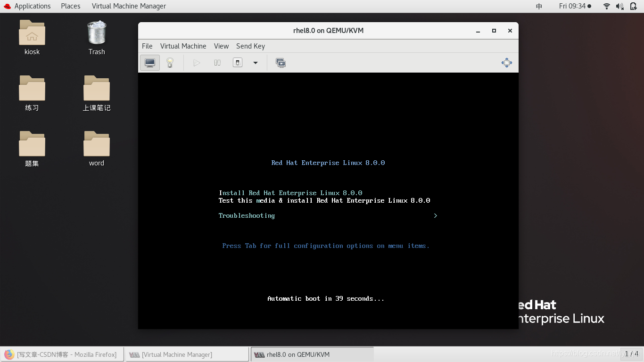This screenshot has height=362, width=644.
Task: Click the Red Hat logo in top bar
Action: point(7,6)
